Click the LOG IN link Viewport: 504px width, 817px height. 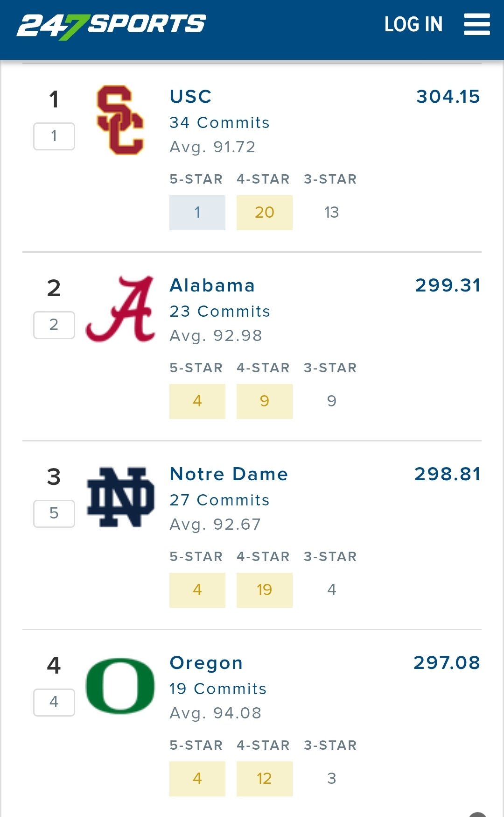(413, 24)
